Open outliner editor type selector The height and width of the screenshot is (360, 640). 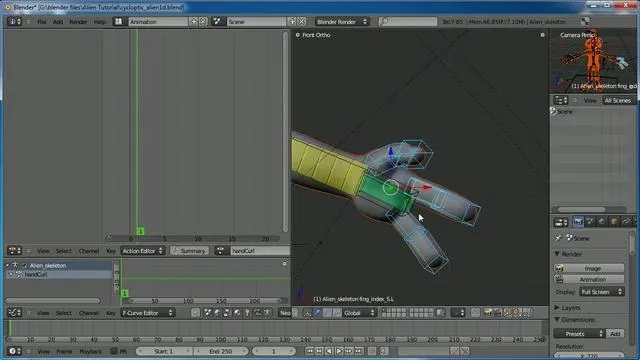click(x=561, y=100)
